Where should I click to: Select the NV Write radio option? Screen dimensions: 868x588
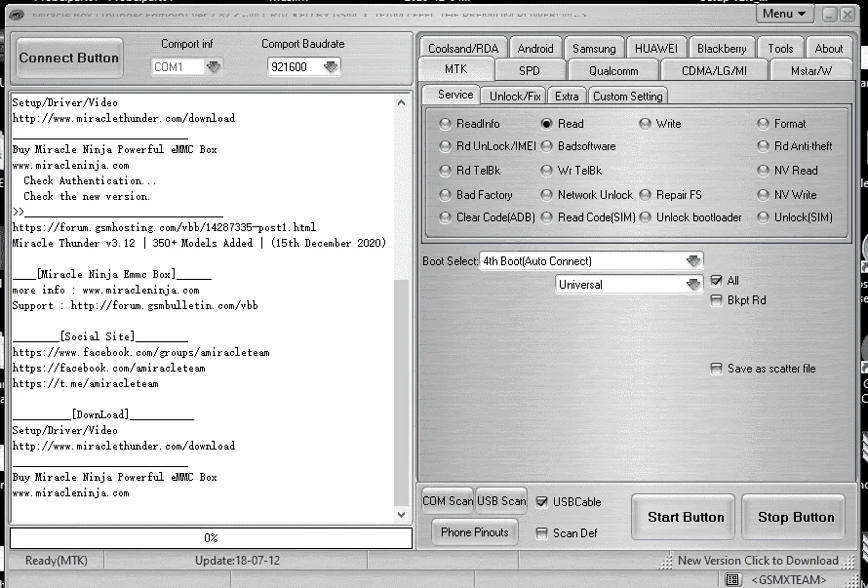click(x=764, y=195)
